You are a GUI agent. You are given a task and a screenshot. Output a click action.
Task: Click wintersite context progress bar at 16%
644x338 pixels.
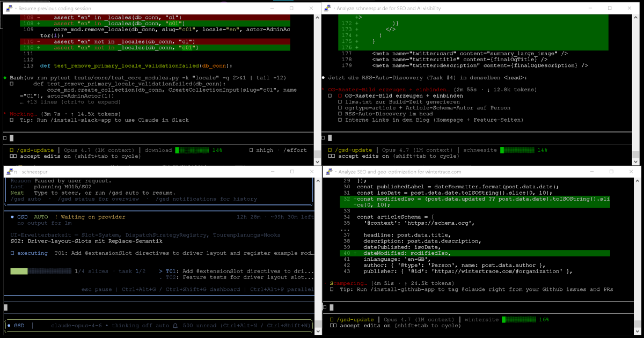click(x=518, y=319)
